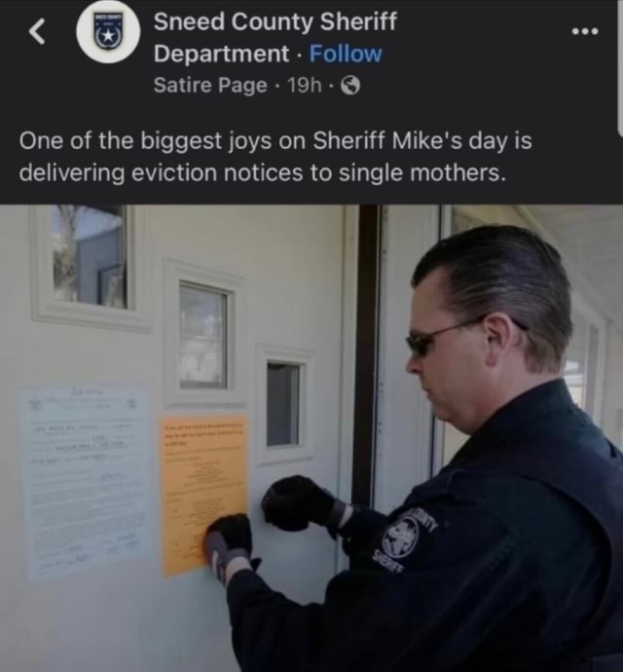Open the post via the 19h timestamp
The height and width of the screenshot is (672, 623).
coord(305,86)
